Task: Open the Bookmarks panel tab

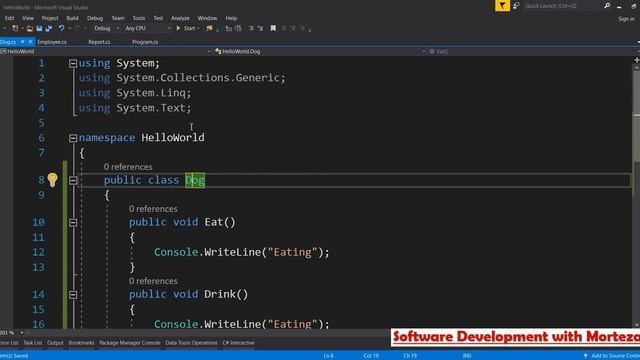Action: [x=81, y=343]
